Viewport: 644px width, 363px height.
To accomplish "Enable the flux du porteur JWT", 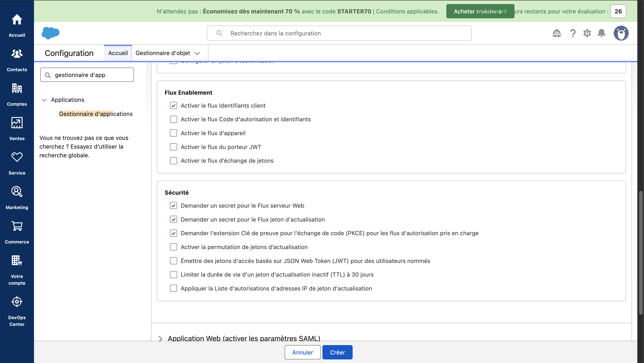I will [x=173, y=147].
